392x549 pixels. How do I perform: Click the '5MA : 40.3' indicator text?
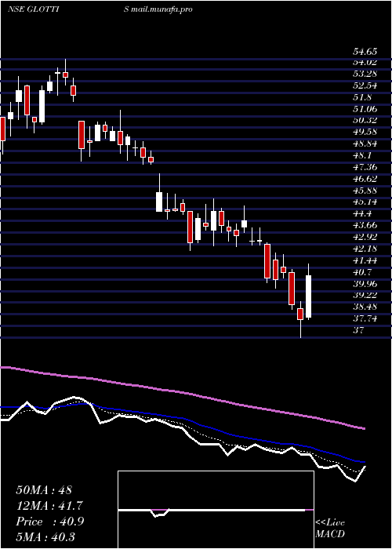click(x=45, y=537)
